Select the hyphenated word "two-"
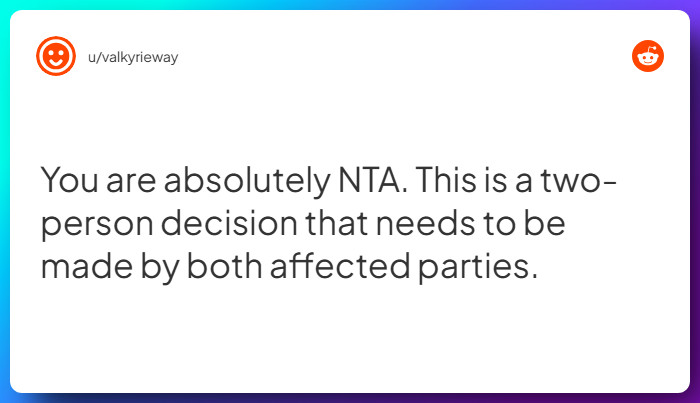700x403 pixels. click(x=579, y=180)
